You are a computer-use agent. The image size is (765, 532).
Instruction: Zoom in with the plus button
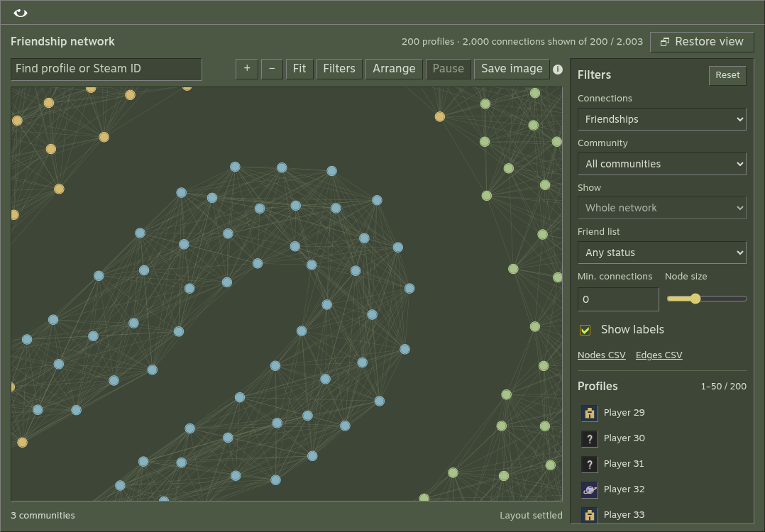pos(247,69)
